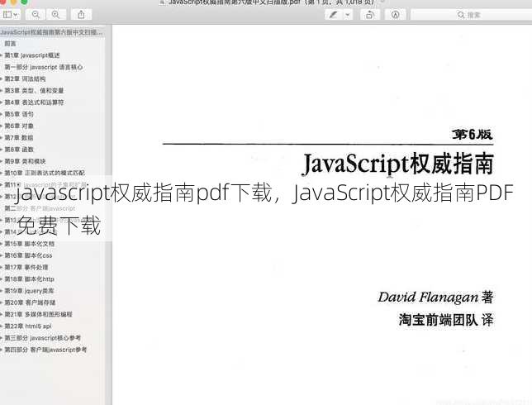Rotate the page with the rotate button
Viewport: 532px width, 405px height.
pyautogui.click(x=369, y=15)
